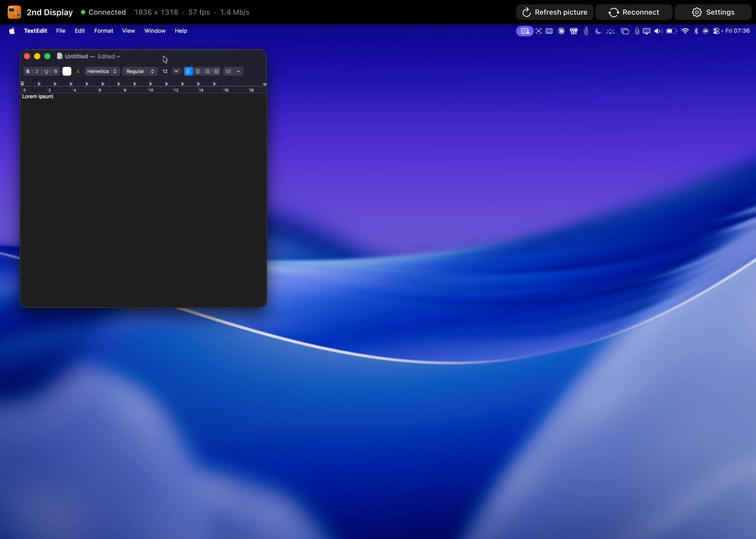Click the Lorem ipsum text in document
Viewport: 756px width, 539px height.
coord(37,96)
